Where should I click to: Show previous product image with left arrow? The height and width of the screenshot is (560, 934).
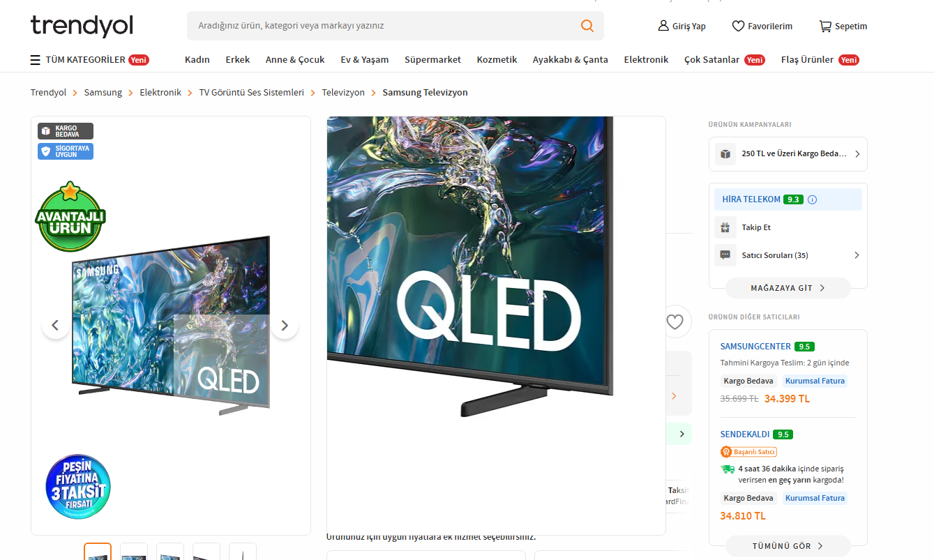pyautogui.click(x=56, y=325)
